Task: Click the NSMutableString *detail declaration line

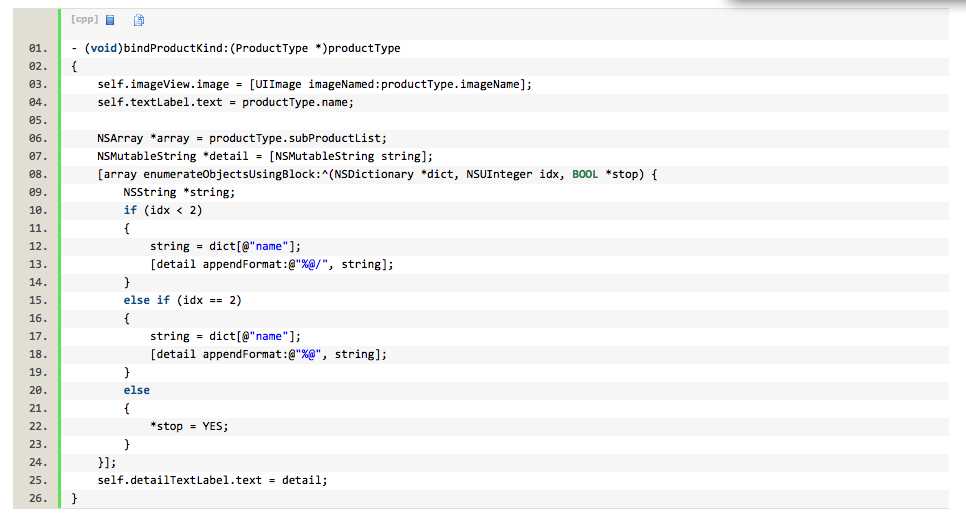Action: (265, 156)
